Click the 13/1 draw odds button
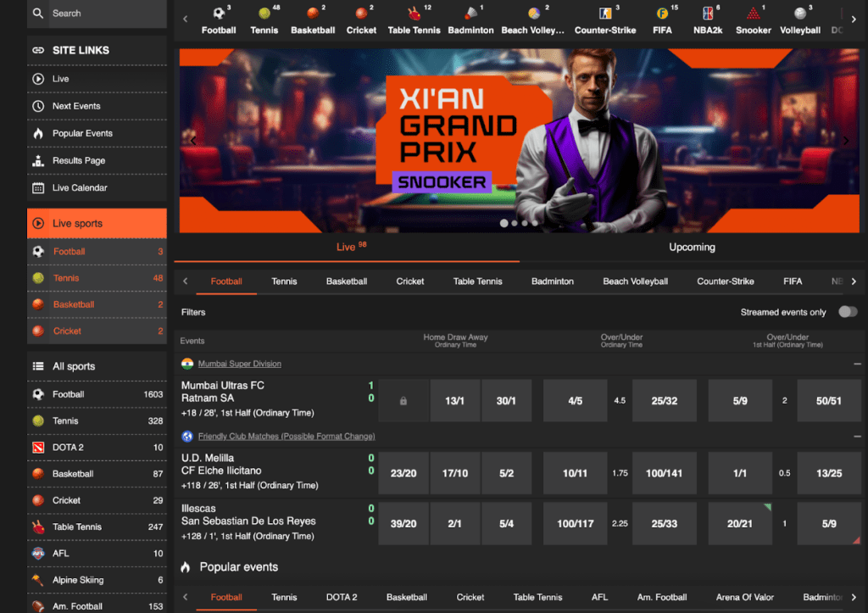The width and height of the screenshot is (868, 613). tap(455, 401)
